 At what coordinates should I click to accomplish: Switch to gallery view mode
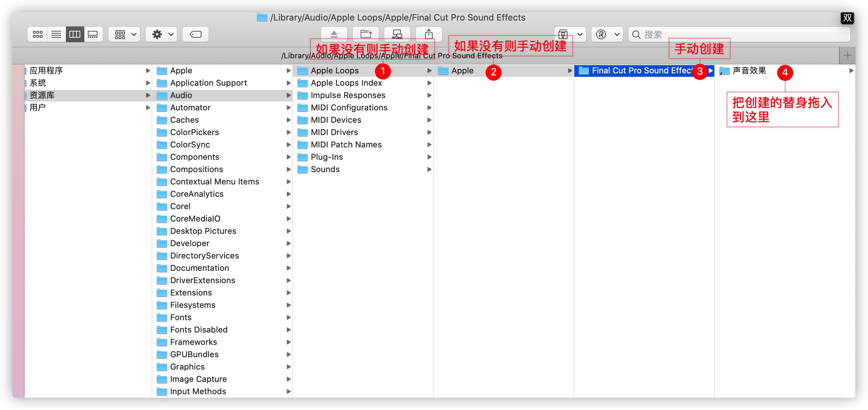tap(93, 34)
